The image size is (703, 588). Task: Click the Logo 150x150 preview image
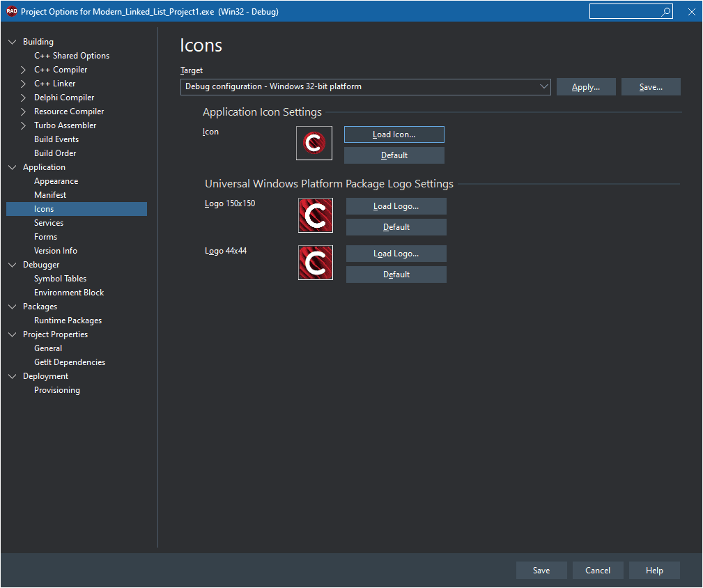coord(316,215)
